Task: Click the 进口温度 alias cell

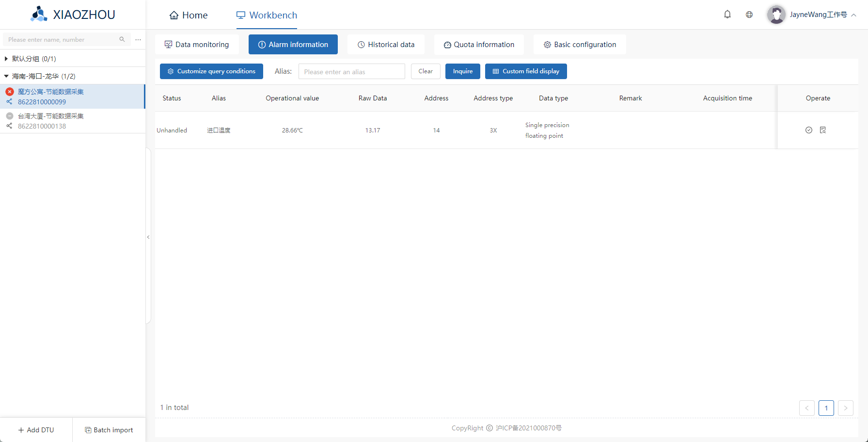Action: 219,131
